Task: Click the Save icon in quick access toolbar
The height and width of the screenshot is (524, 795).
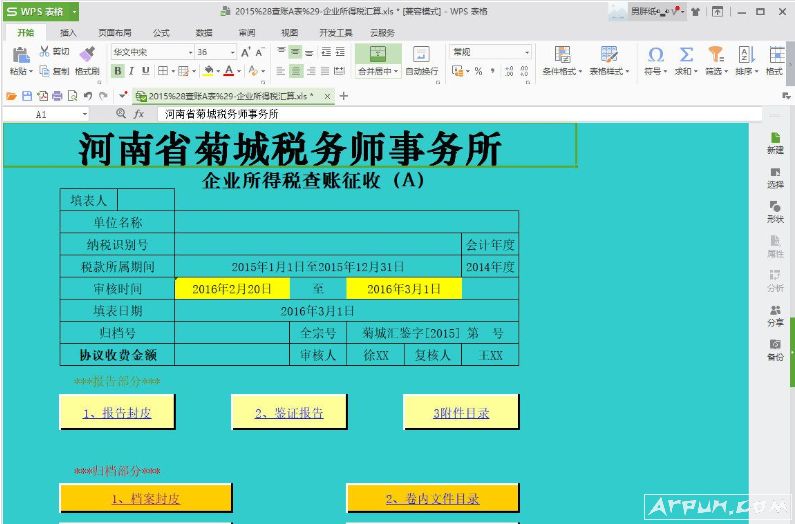Action: [x=27, y=96]
